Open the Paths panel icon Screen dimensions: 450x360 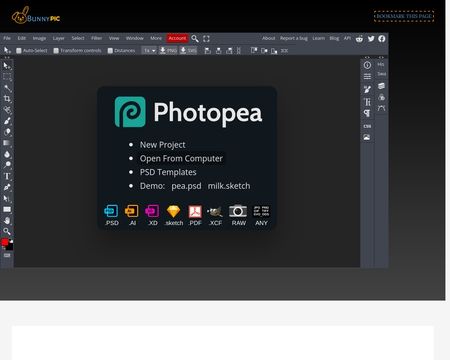click(381, 108)
